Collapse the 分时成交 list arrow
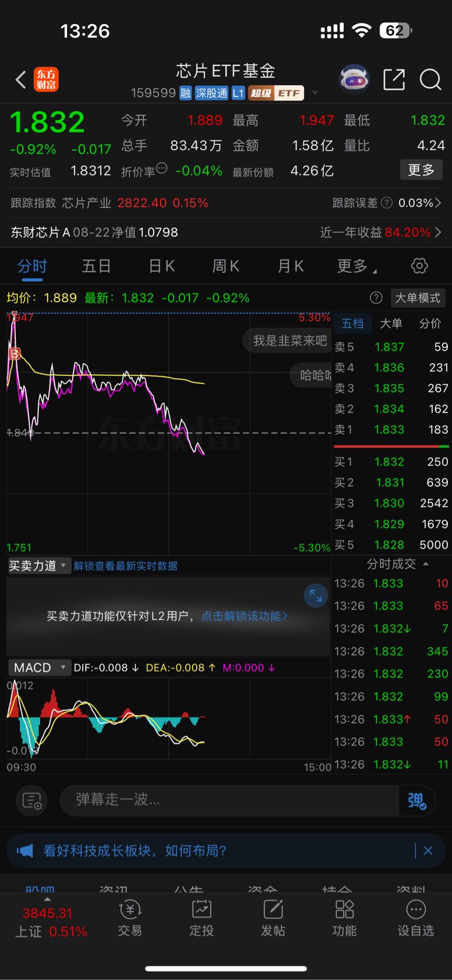 pos(426,564)
